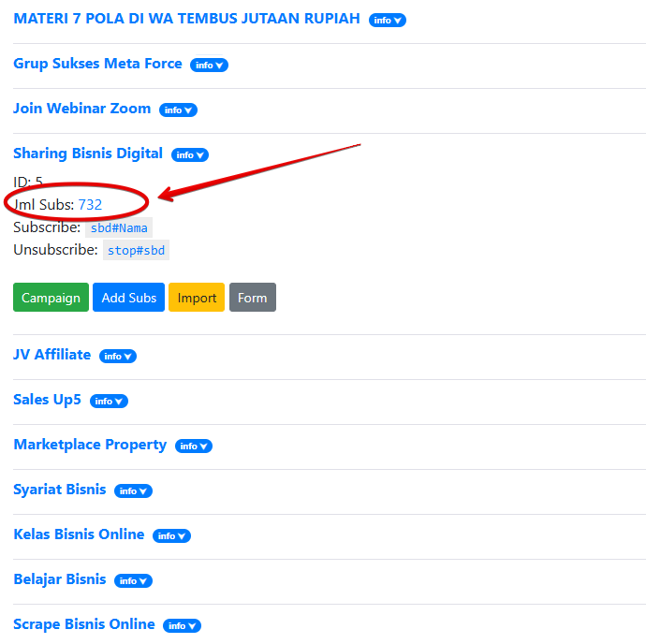Image resolution: width=646 pixels, height=644 pixels.
Task: Click the sbd#Nama subscribe code
Action: click(119, 227)
